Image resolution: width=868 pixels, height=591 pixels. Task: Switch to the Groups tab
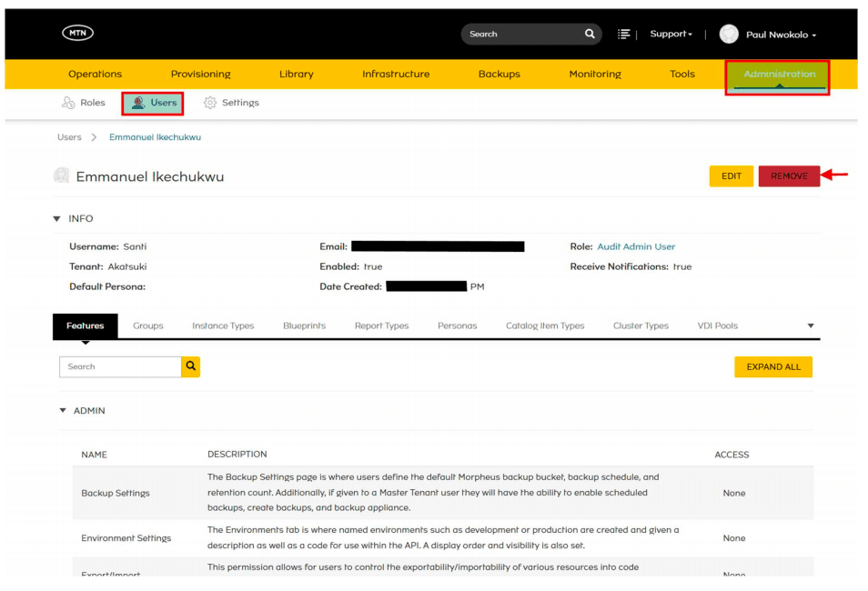pos(147,326)
